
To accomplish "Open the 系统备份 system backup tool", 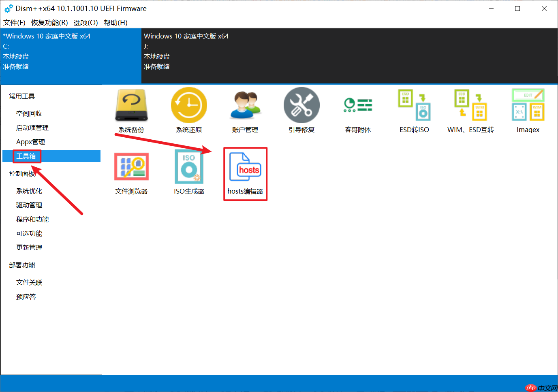I will coord(131,111).
